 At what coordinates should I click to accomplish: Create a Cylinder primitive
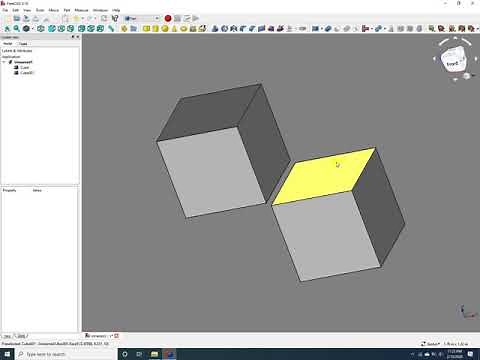[x=155, y=29]
